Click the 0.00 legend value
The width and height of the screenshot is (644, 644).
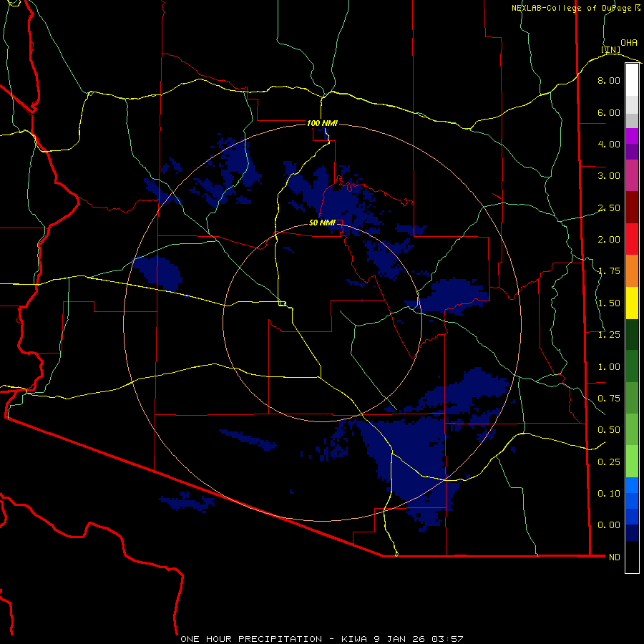[x=609, y=525]
